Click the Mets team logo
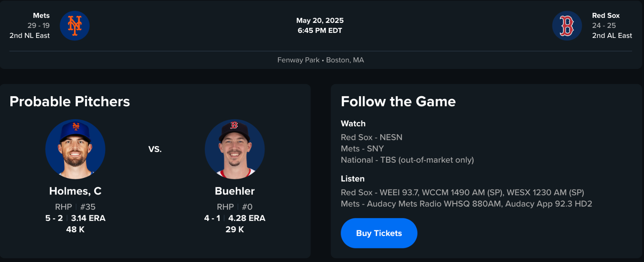Viewport: 644px width, 262px height. 74,26
